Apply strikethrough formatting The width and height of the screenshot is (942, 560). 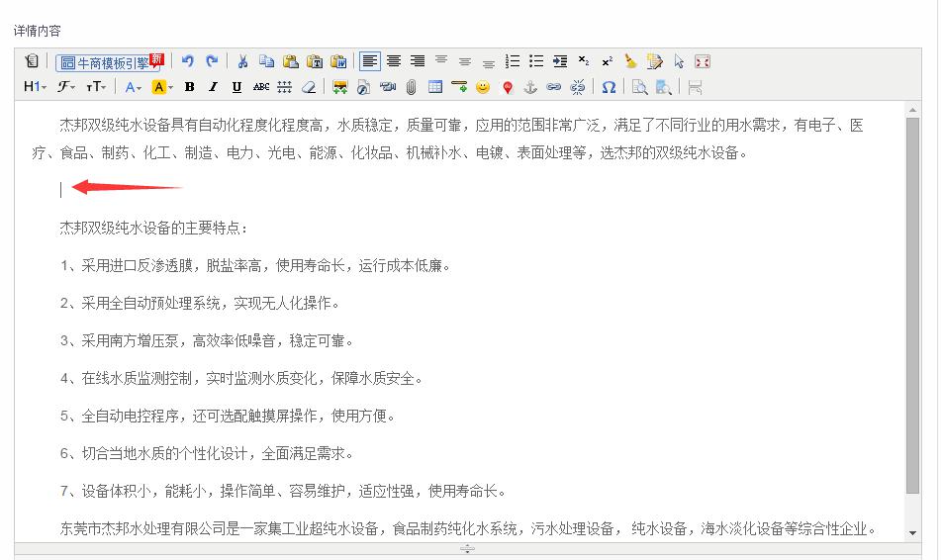261,87
